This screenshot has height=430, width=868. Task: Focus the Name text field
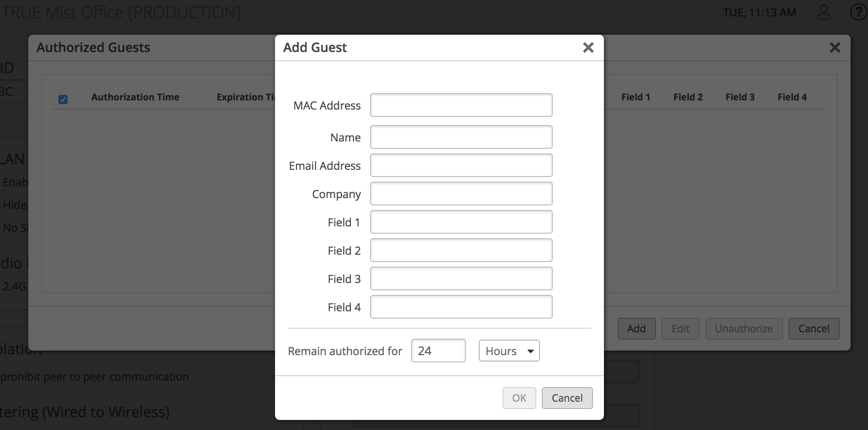pyautogui.click(x=461, y=137)
